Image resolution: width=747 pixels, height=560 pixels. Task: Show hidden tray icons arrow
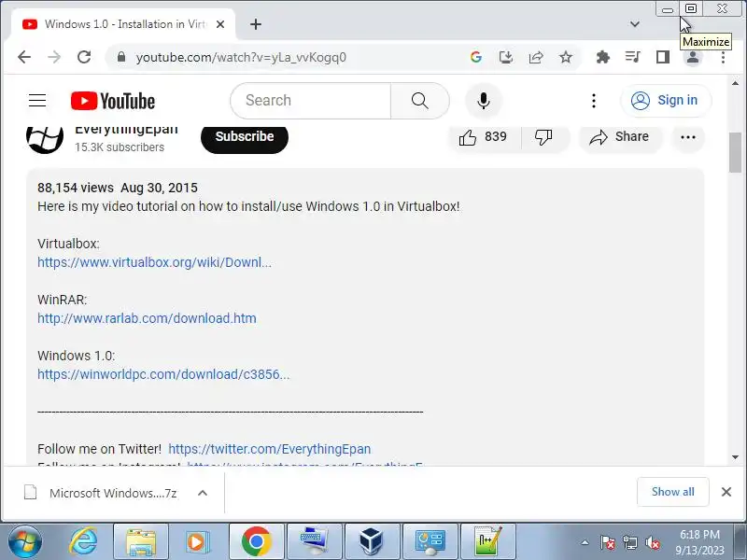585,542
